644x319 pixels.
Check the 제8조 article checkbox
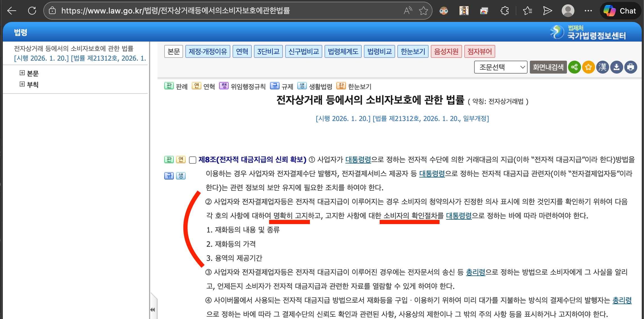point(193,160)
